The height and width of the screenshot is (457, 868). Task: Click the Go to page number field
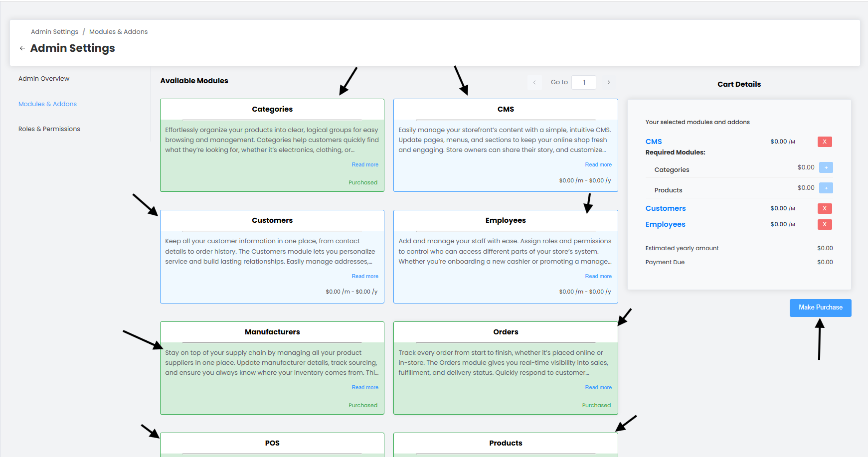583,83
